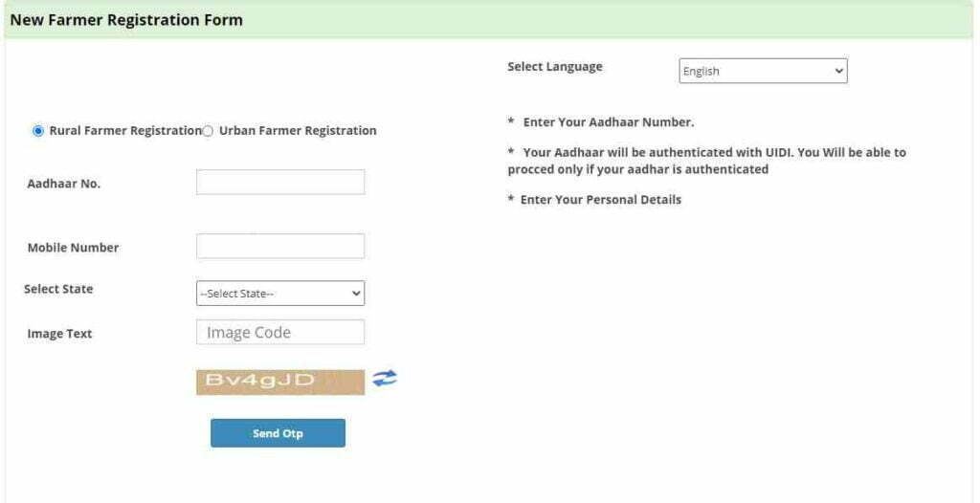Click the captcha refresh arrows icon
The height and width of the screenshot is (503, 980).
coord(385,379)
